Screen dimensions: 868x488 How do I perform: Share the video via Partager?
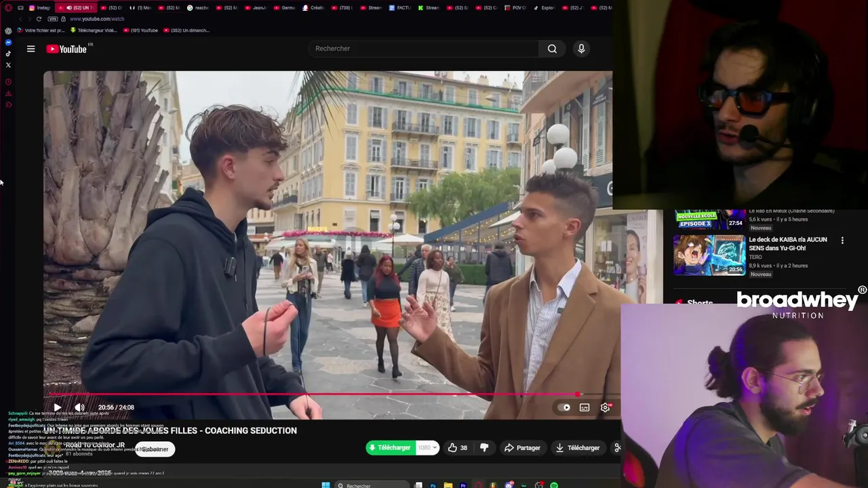click(522, 448)
